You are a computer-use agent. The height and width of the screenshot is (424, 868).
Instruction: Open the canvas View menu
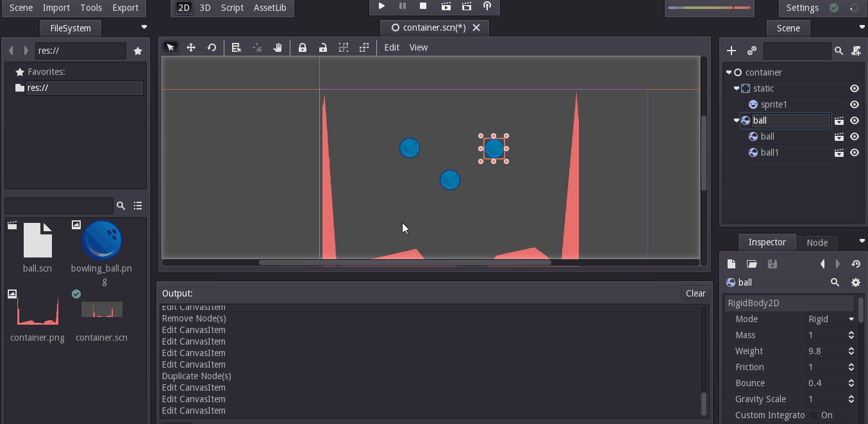pyautogui.click(x=419, y=47)
